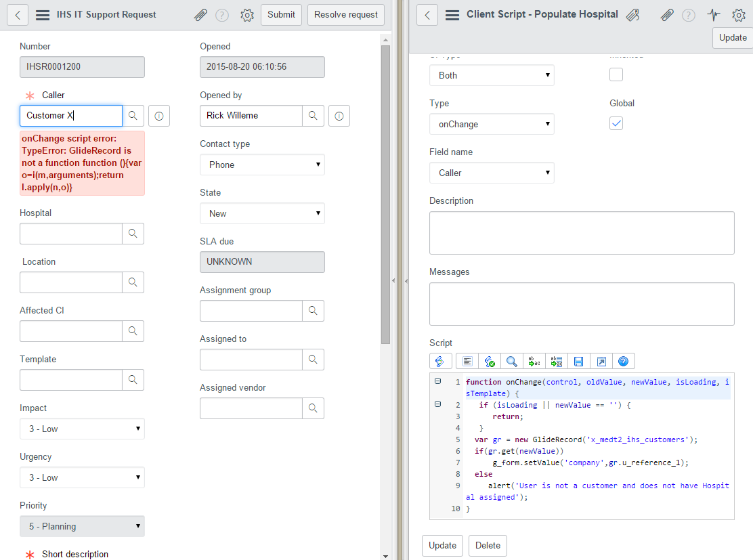Screen dimensions: 753x560
Task: Click the Update button in Client Script header
Action: (733, 38)
